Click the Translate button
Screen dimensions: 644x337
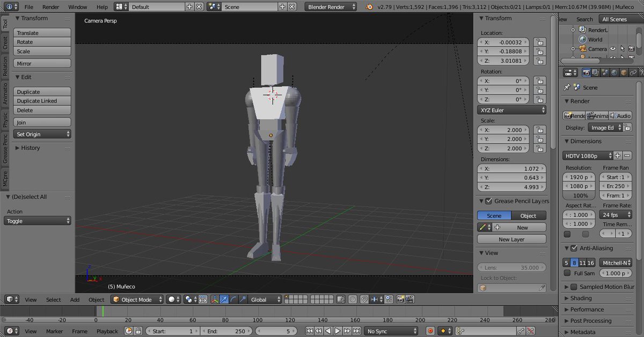42,33
